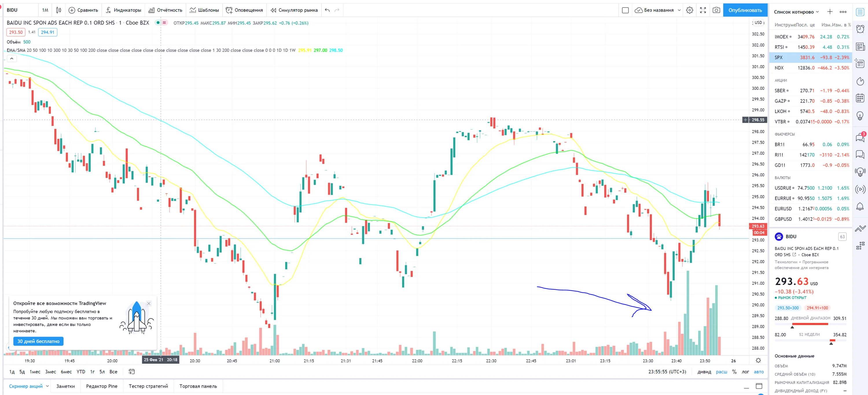Select the YTD time range

pos(81,372)
